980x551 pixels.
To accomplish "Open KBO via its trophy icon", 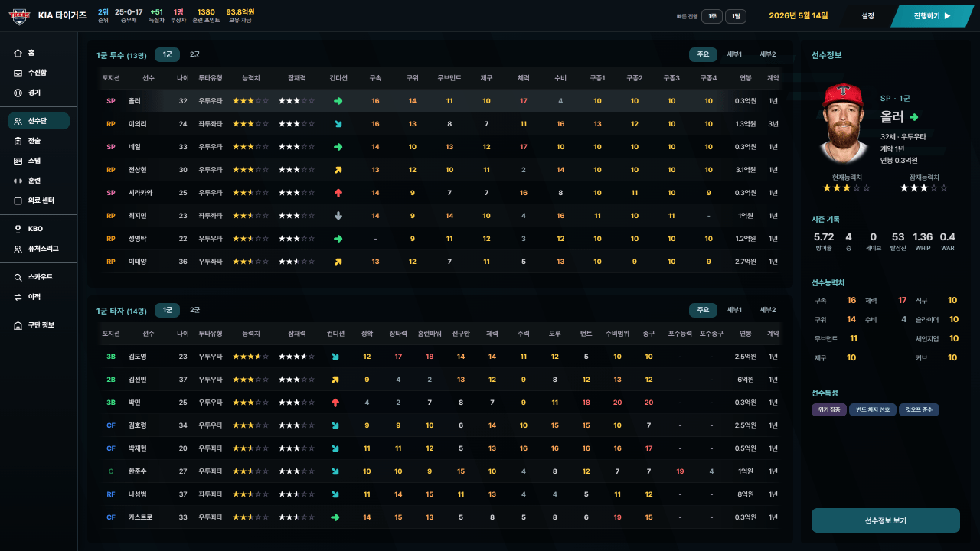I will coord(18,229).
